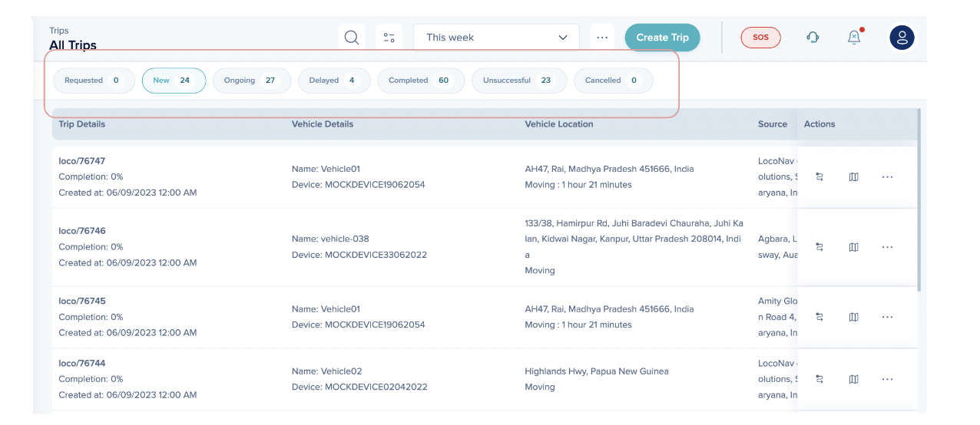The image size is (980, 425).
Task: Select the Ongoing trips tab
Action: point(249,81)
